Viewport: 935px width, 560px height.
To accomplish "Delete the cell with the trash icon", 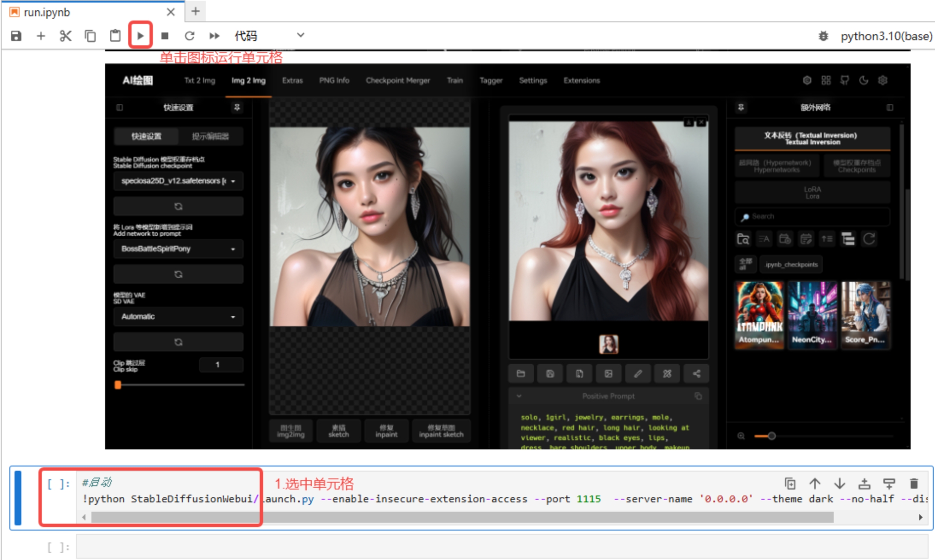I will [914, 484].
